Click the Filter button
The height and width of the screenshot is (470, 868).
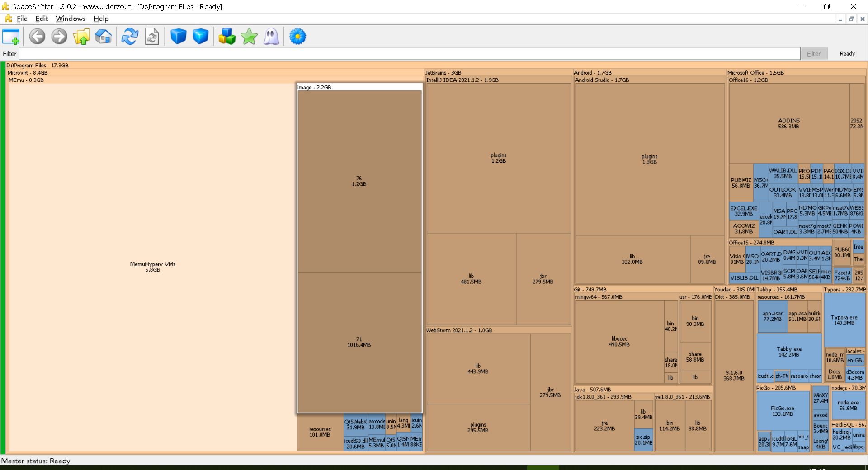pos(814,54)
